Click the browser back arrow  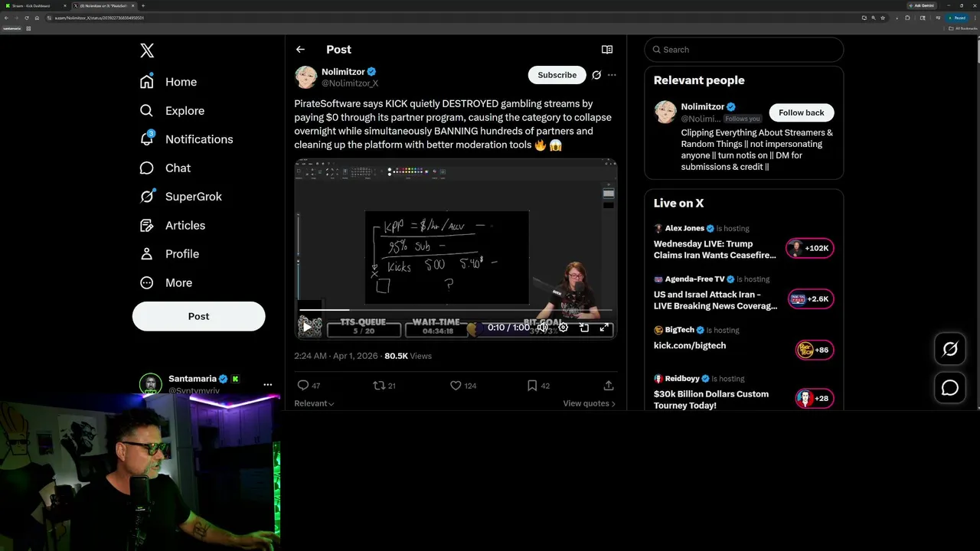pos(6,18)
